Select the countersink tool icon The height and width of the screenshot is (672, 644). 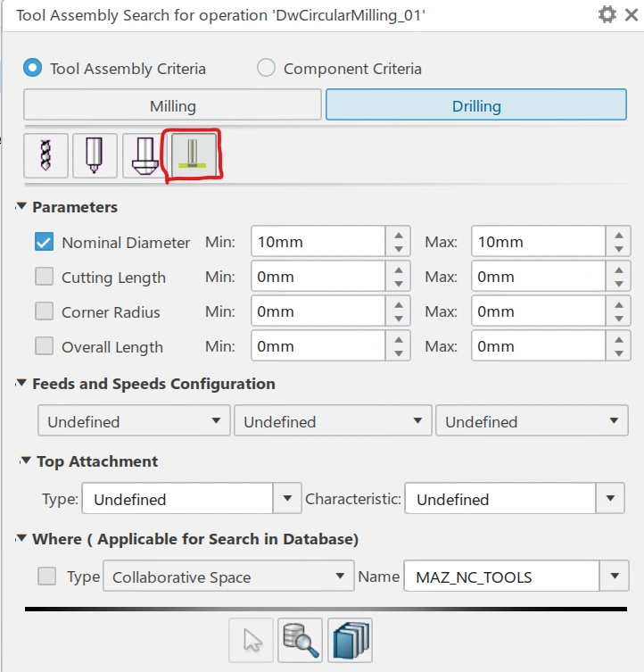tap(142, 155)
